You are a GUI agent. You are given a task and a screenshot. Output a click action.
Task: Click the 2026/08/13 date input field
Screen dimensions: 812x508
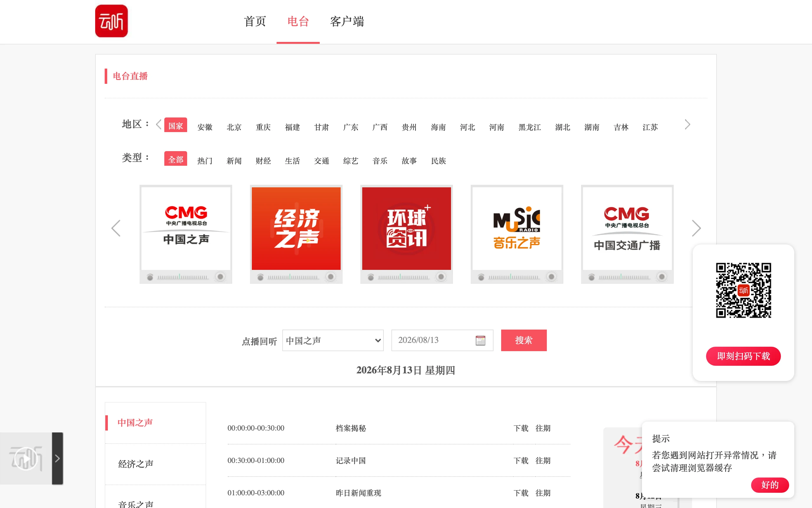coord(442,340)
